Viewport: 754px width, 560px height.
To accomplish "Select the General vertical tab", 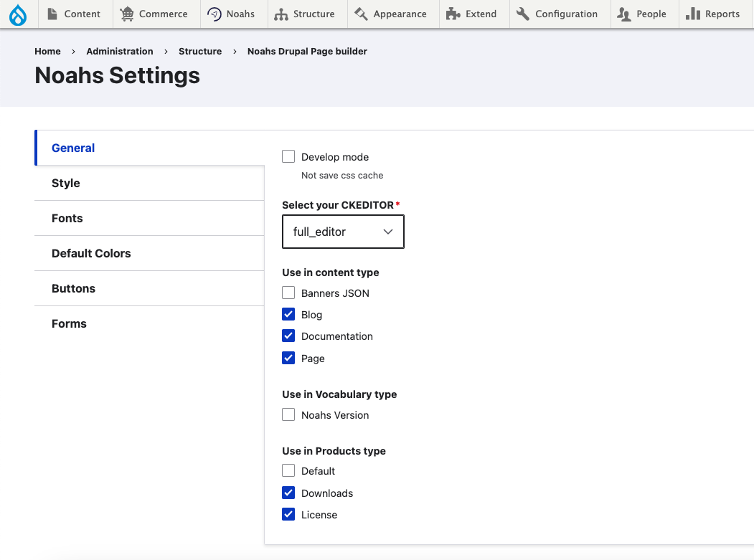I will pos(149,148).
